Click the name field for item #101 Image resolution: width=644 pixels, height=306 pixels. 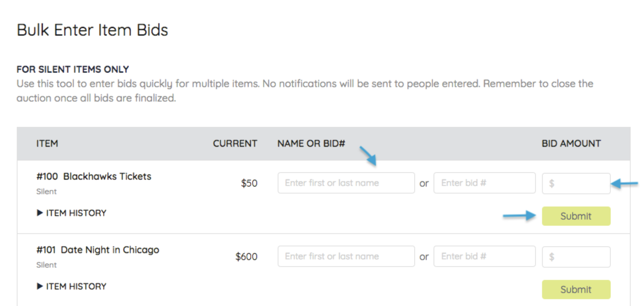pyautogui.click(x=346, y=256)
